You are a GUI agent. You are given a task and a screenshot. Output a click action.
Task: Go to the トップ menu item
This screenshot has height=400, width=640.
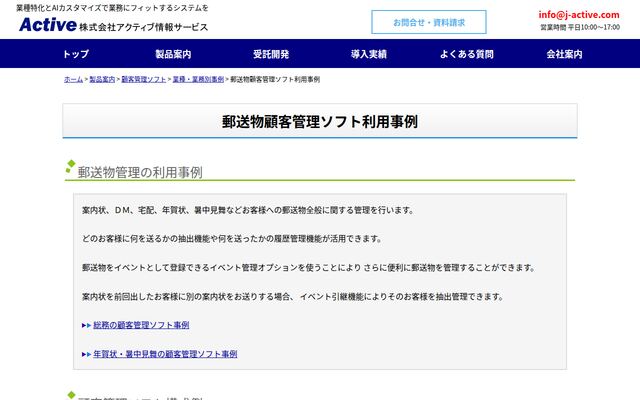click(76, 54)
